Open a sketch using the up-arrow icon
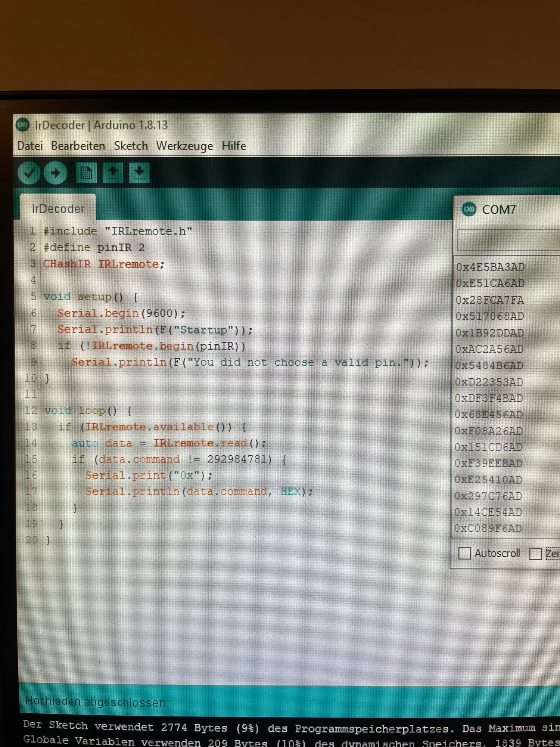The width and height of the screenshot is (560, 747). point(113,173)
